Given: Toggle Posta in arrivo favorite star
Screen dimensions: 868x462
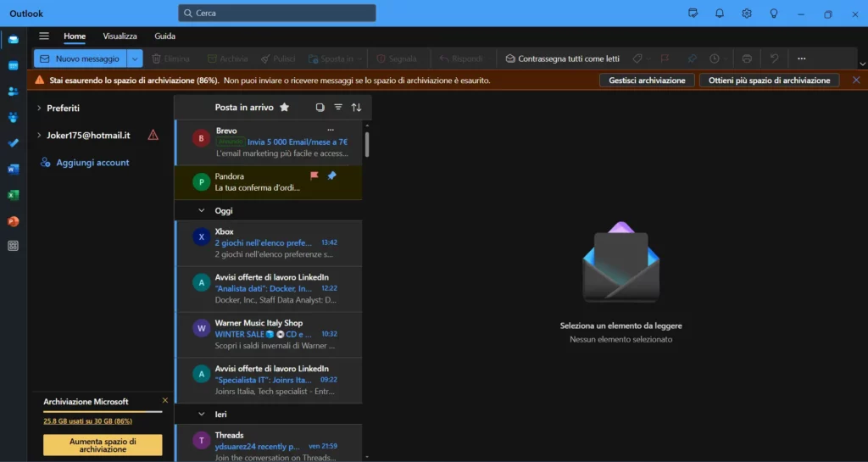Looking at the screenshot, I should pyautogui.click(x=285, y=108).
